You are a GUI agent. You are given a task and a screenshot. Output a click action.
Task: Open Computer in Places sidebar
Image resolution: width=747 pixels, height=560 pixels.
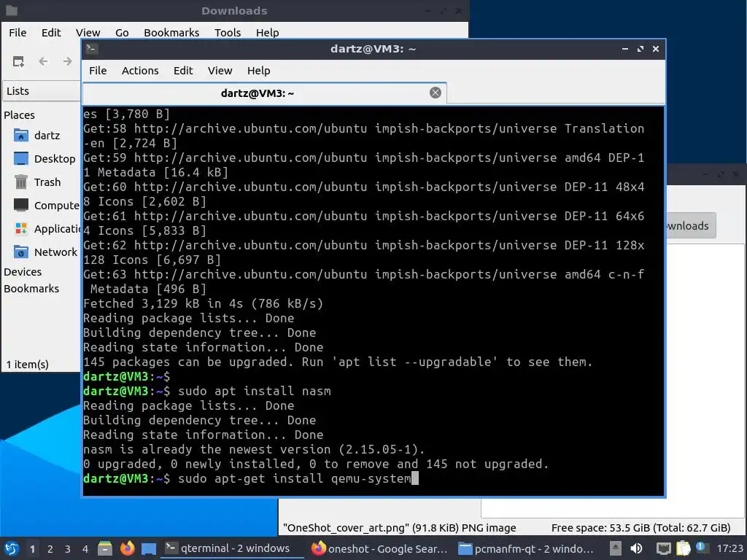click(46, 206)
